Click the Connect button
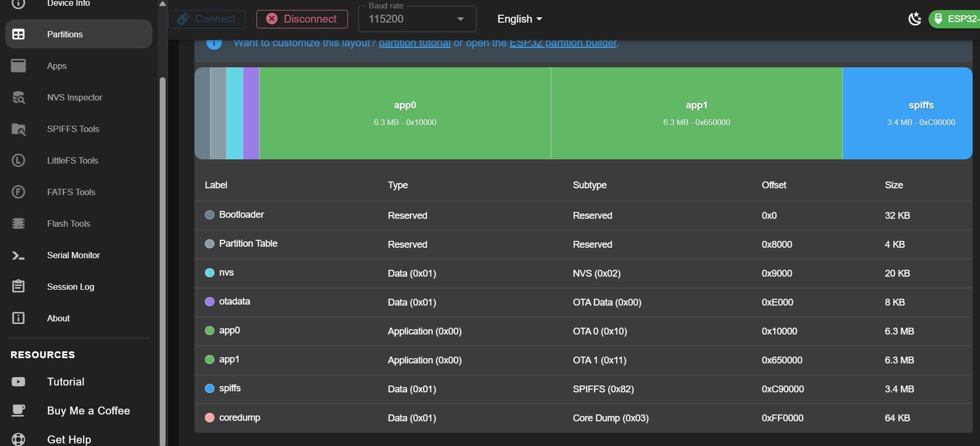 click(207, 19)
